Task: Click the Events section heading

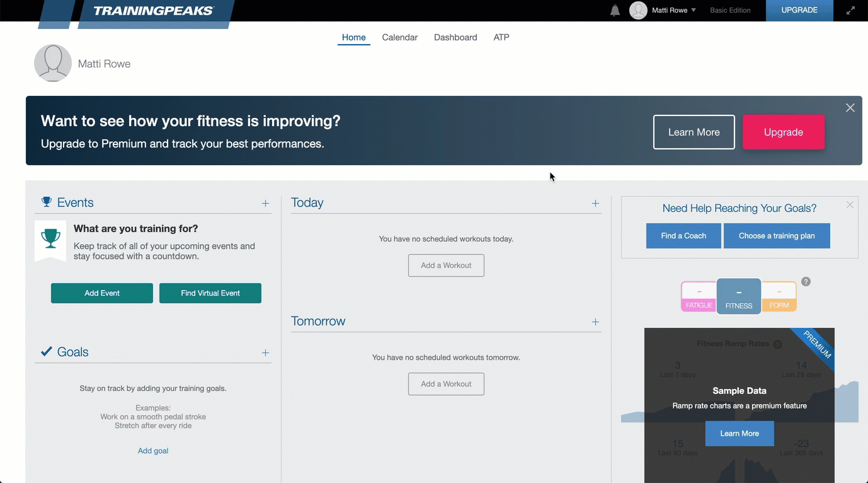Action: pos(75,202)
